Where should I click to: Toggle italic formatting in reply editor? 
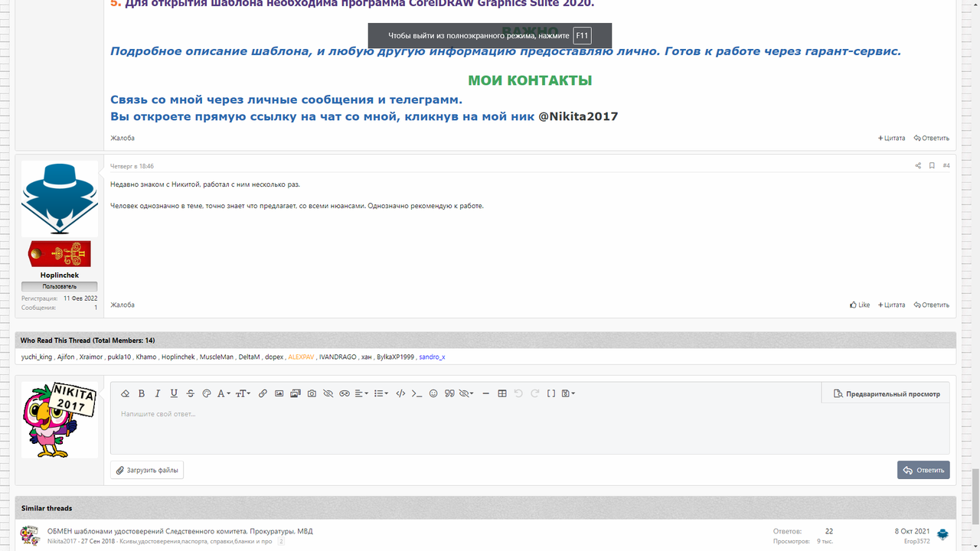click(x=158, y=393)
